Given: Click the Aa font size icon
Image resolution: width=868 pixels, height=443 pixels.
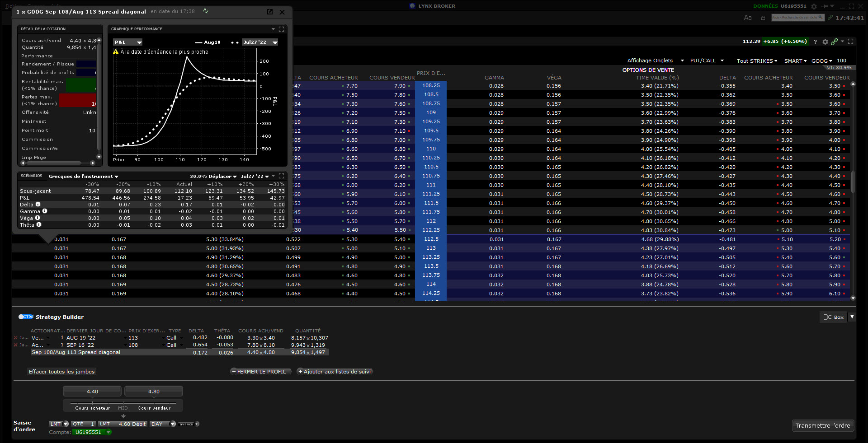Looking at the screenshot, I should [x=748, y=18].
